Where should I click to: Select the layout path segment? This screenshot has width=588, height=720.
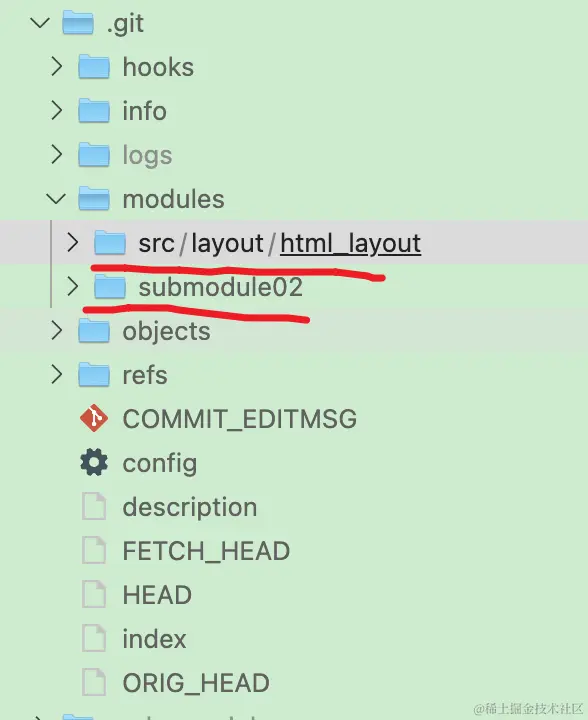(227, 243)
